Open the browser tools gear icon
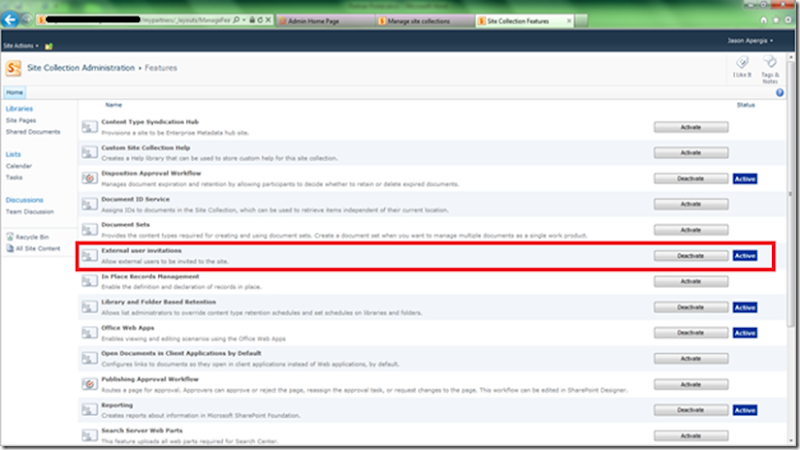This screenshot has width=800, height=450. coord(788,20)
